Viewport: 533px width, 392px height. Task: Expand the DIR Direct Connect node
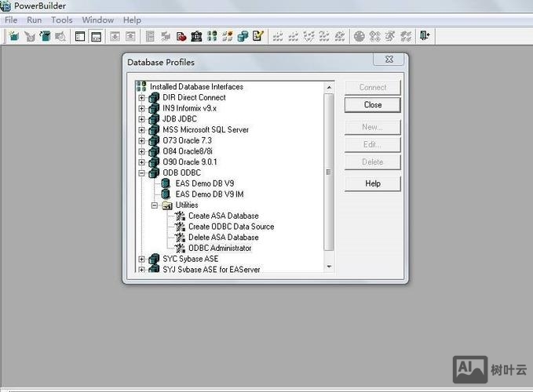pyautogui.click(x=142, y=98)
